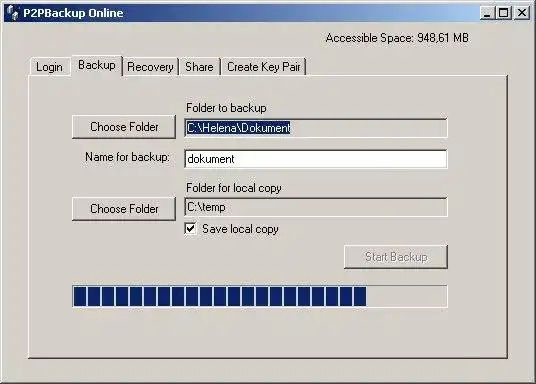Toggle the Save local copy checkbox
The height and width of the screenshot is (384, 536).
[x=190, y=228]
